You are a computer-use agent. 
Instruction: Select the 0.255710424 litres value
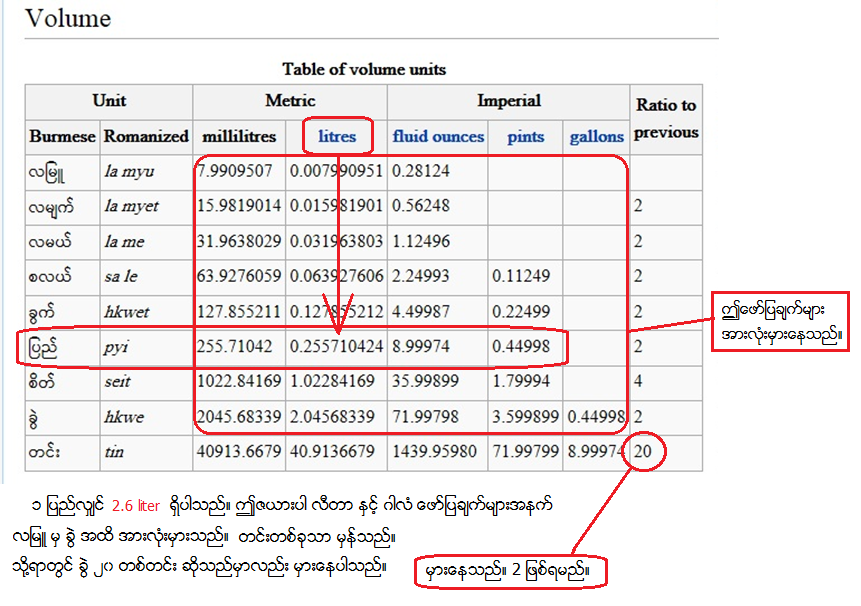point(336,346)
